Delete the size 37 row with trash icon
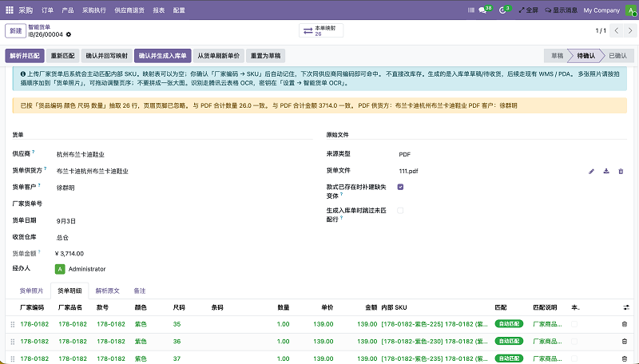The height and width of the screenshot is (364, 639). click(x=625, y=358)
